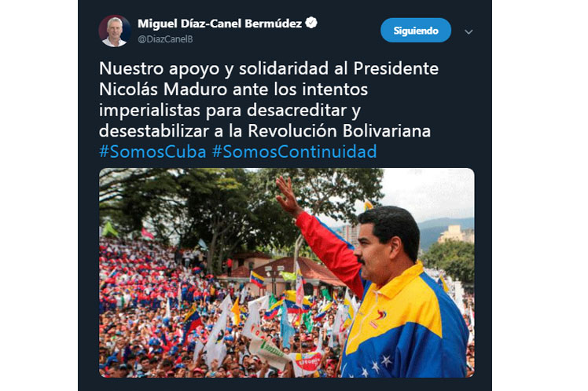The image size is (588, 391).
Task: Open the tweet options chevron menu
Action: 469,32
